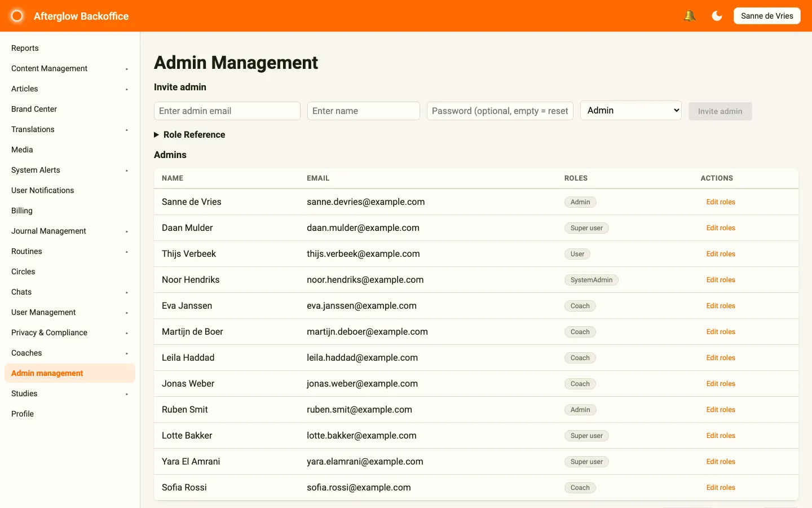Edit roles for Sanne de Vries
The width and height of the screenshot is (812, 508).
click(x=721, y=202)
